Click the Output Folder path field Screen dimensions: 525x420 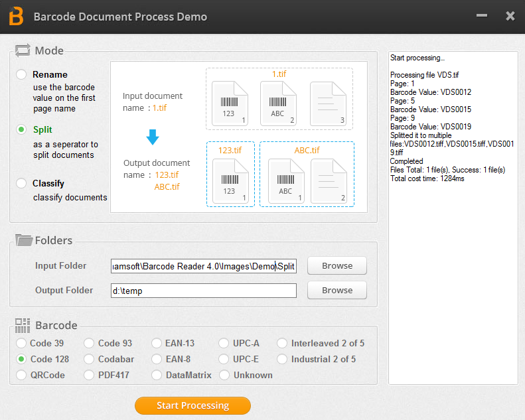point(203,291)
